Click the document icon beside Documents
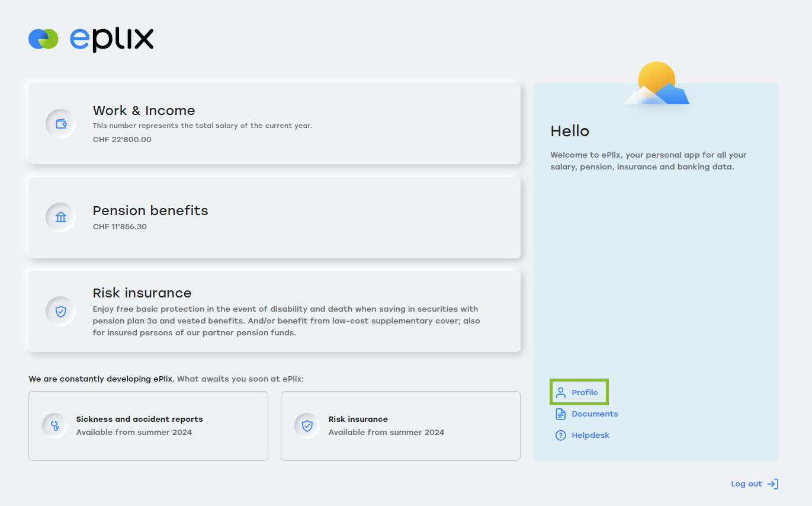This screenshot has height=506, width=812. [560, 414]
